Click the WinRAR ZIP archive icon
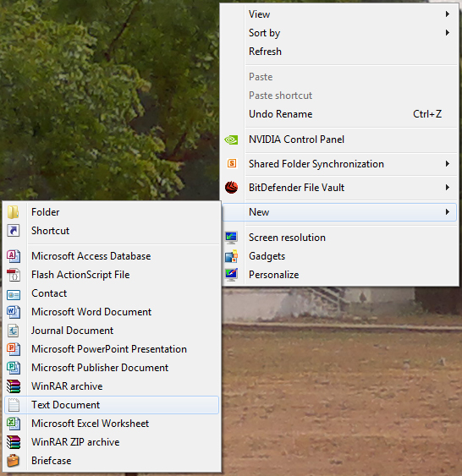This screenshot has height=476, width=462. pyautogui.click(x=14, y=442)
